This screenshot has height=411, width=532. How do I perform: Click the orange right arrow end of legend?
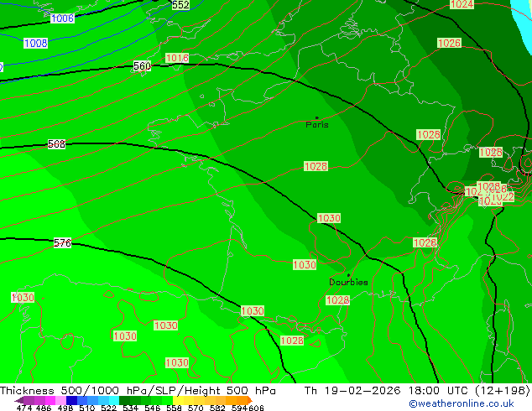click(250, 400)
